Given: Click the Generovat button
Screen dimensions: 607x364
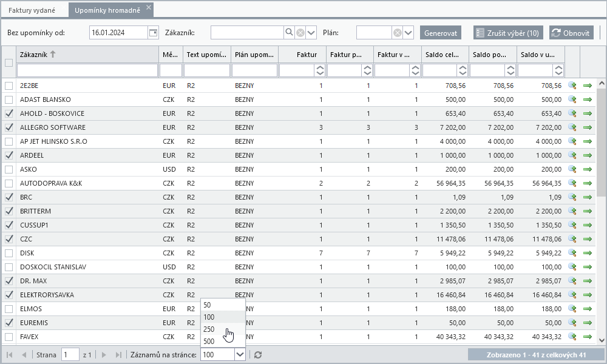Looking at the screenshot, I should pos(441,33).
